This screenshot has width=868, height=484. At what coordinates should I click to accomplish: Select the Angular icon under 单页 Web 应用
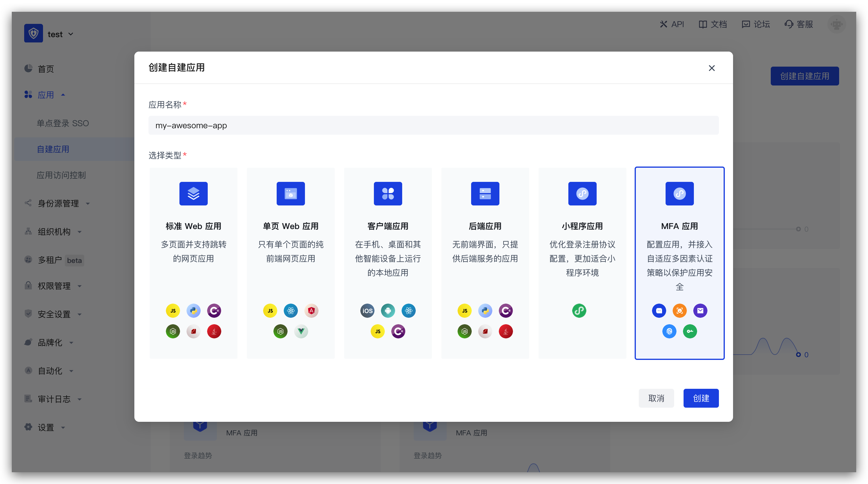click(311, 310)
